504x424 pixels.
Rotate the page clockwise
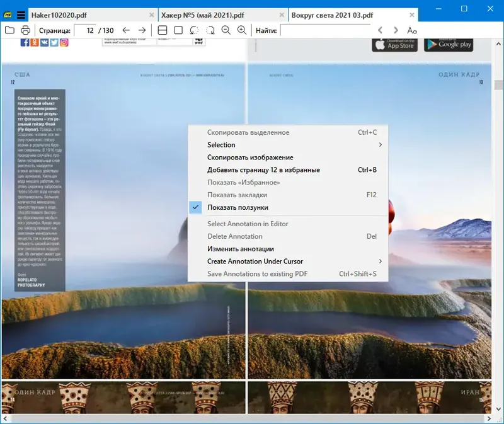tap(210, 30)
